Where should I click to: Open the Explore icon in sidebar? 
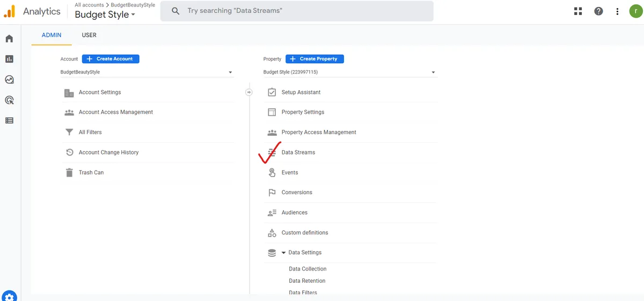pyautogui.click(x=9, y=79)
